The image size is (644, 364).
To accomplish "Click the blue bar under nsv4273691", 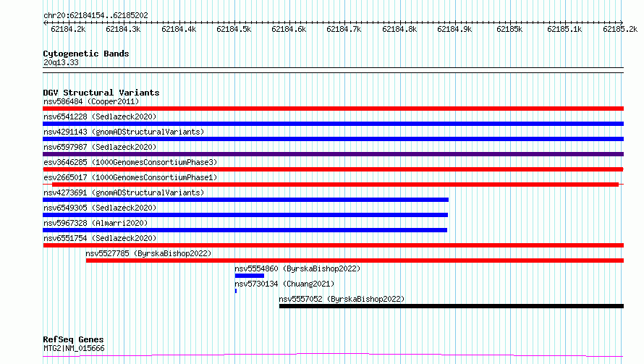I will (x=245, y=200).
